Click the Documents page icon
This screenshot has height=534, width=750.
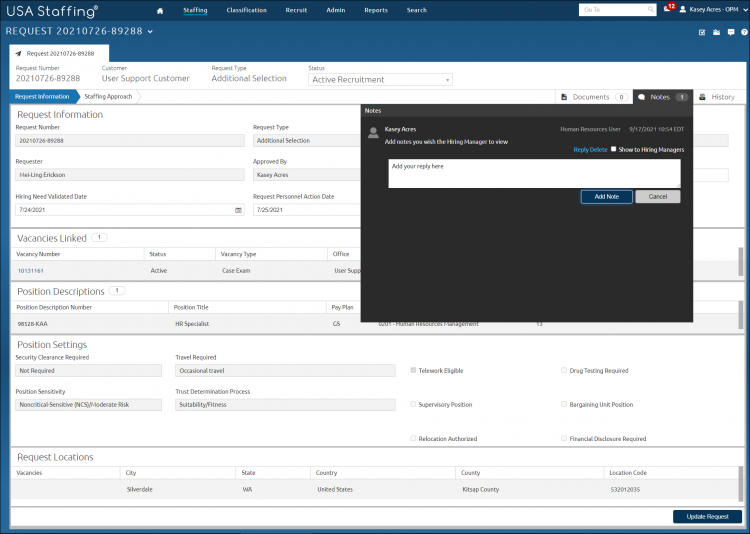click(564, 97)
